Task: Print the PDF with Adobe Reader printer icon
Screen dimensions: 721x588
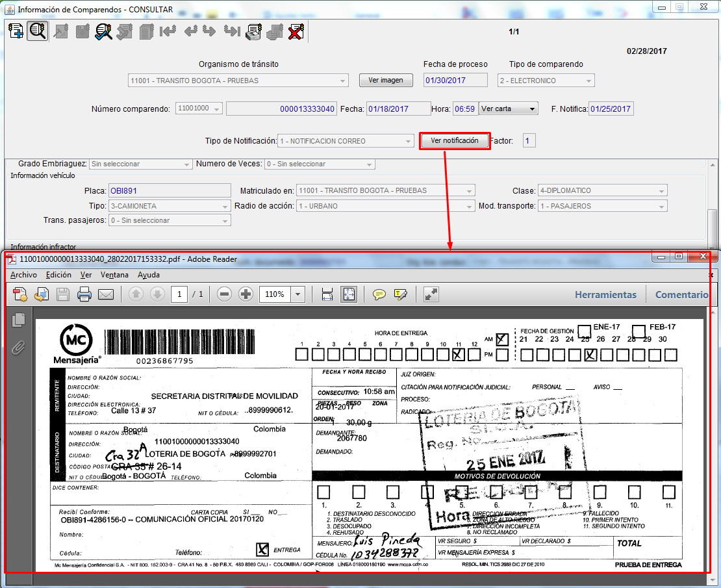Action: click(x=84, y=295)
